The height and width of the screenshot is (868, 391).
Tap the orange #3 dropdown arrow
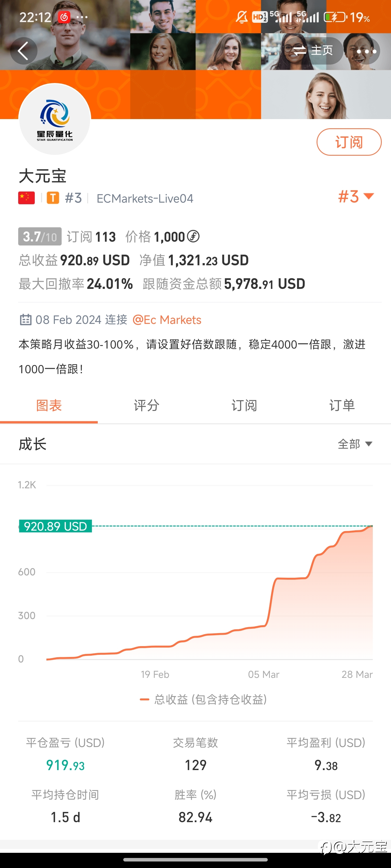pos(369,196)
